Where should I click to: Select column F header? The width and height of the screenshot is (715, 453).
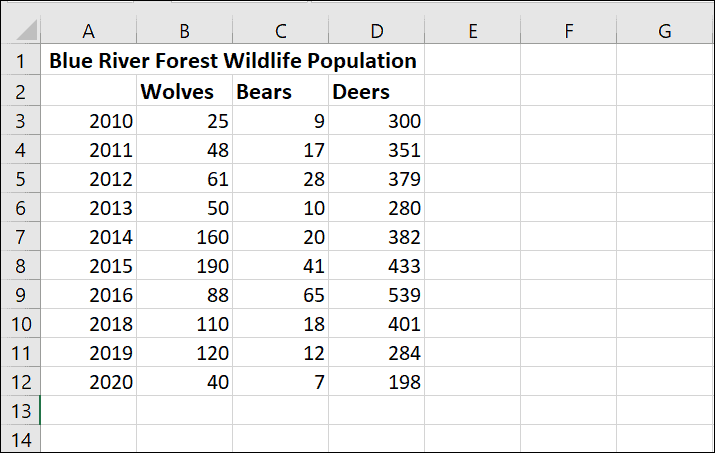tap(569, 30)
